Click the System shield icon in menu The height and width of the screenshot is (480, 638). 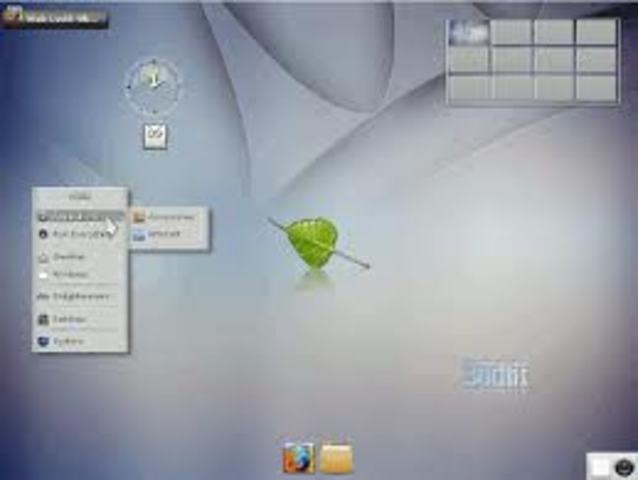(x=43, y=341)
